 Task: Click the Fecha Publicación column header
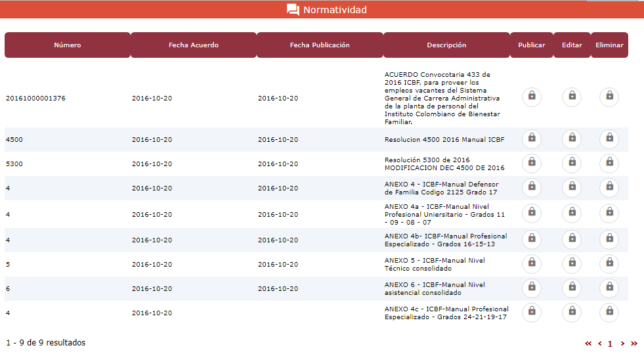point(320,45)
